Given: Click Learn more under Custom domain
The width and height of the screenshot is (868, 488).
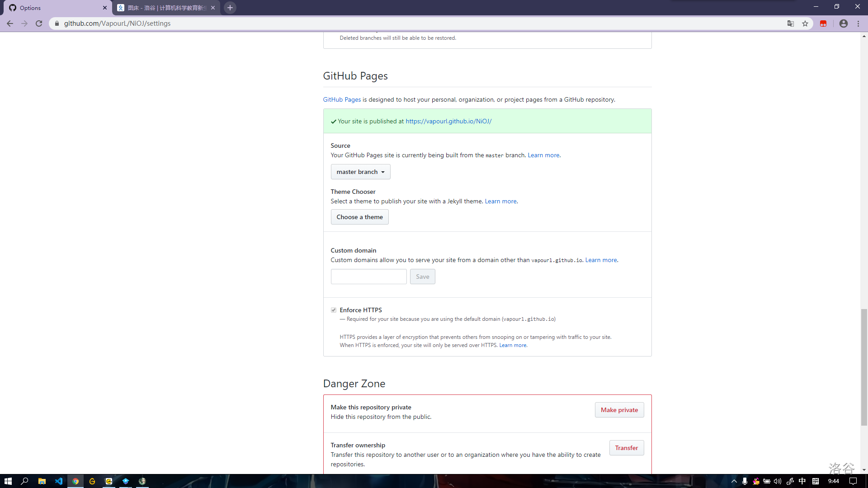Looking at the screenshot, I should click(601, 260).
